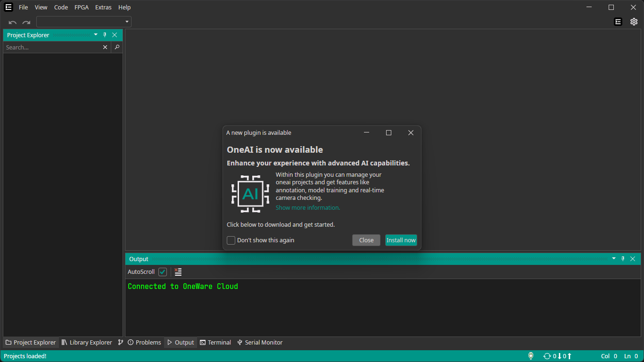Open the Show more information link
Screen dimensions: 644x362
[x=307, y=208]
